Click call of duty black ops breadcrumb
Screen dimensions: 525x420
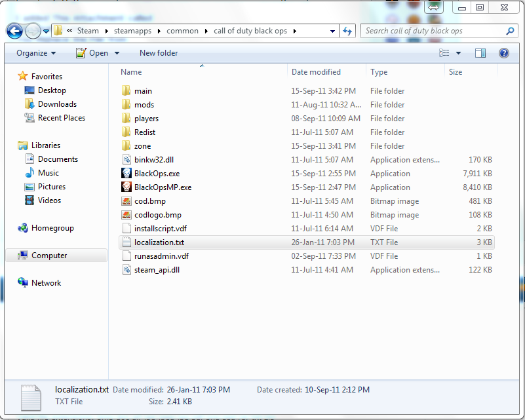click(250, 31)
